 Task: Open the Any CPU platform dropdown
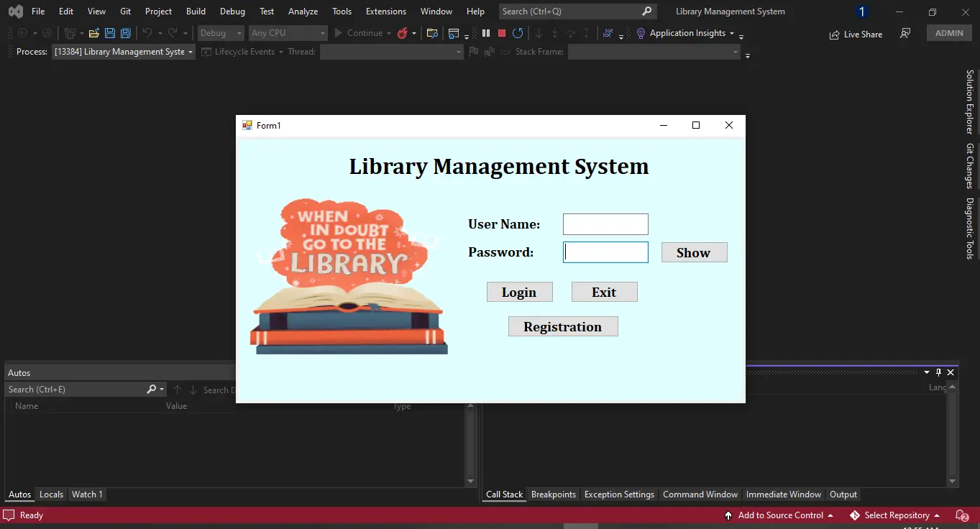click(x=288, y=33)
